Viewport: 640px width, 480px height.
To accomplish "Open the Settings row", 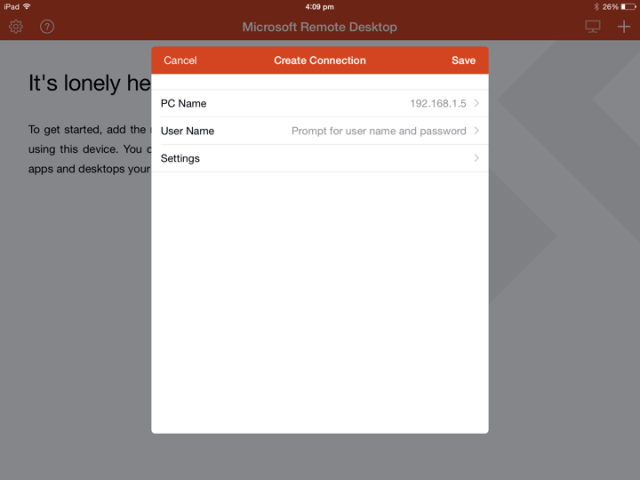I will tap(320, 158).
